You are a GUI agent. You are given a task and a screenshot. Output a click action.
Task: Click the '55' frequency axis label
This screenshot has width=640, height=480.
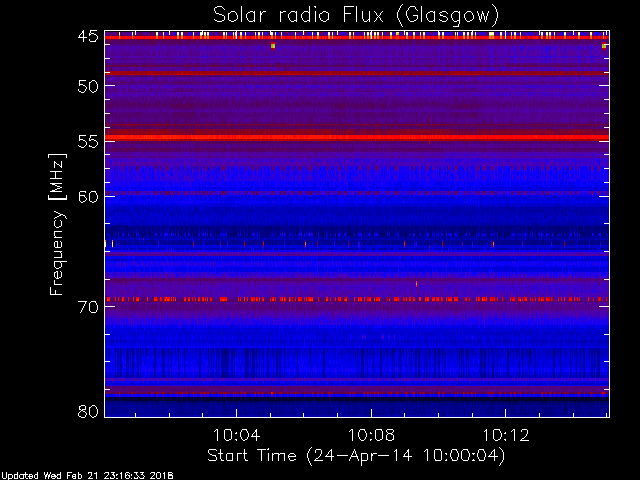click(x=88, y=142)
